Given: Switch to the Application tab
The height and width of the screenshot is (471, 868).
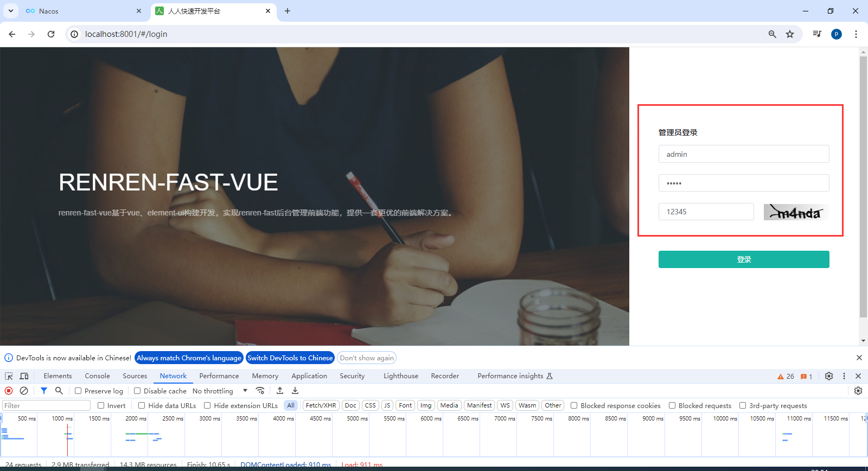Looking at the screenshot, I should 309,376.
